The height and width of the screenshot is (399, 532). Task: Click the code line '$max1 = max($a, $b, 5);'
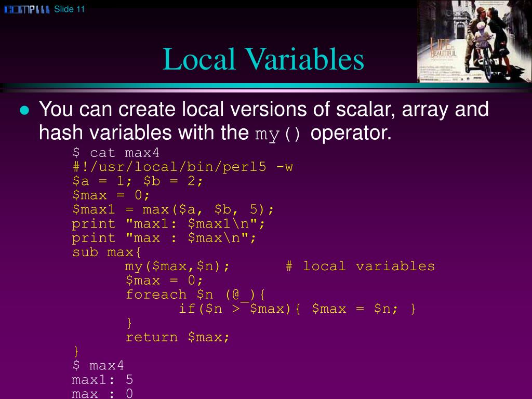pyautogui.click(x=172, y=209)
